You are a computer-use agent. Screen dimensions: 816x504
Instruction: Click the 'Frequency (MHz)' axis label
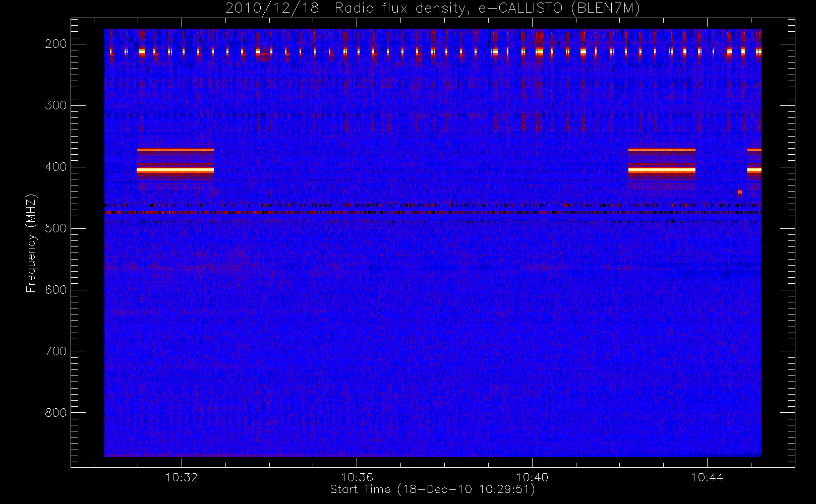pyautogui.click(x=31, y=243)
